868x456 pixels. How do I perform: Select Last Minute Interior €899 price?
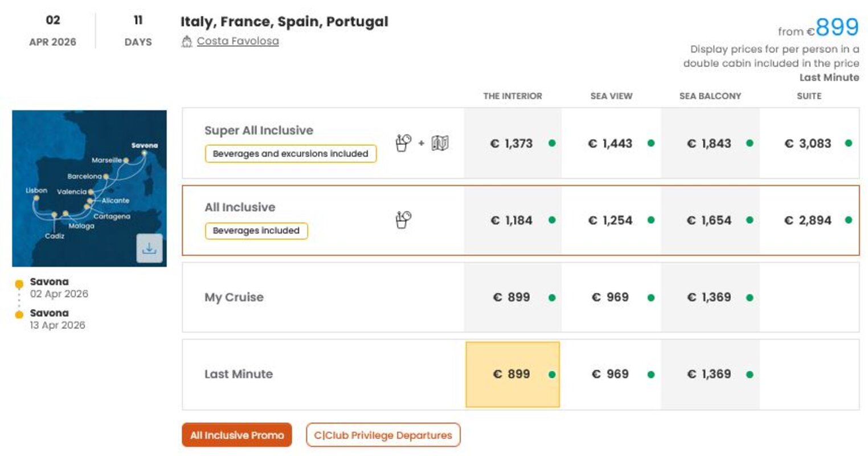coord(512,374)
